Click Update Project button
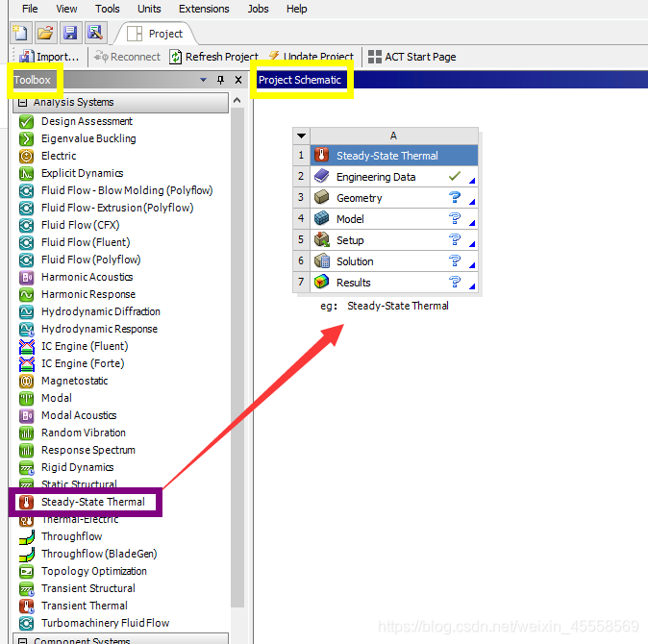Screen dimensions: 648x644 coord(311,56)
